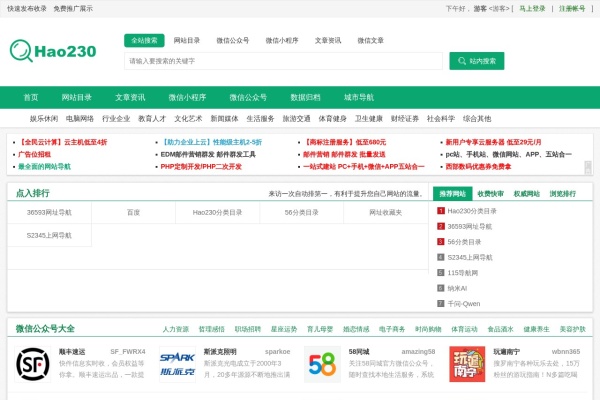Open 36593网址导航 in 点入排行 grid
600x400 pixels.
pos(49,212)
